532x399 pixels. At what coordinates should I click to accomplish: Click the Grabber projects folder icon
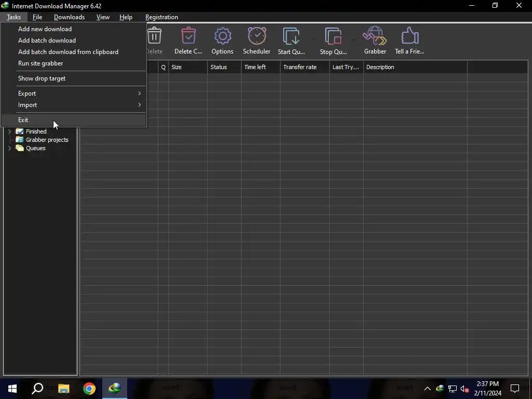pos(20,140)
